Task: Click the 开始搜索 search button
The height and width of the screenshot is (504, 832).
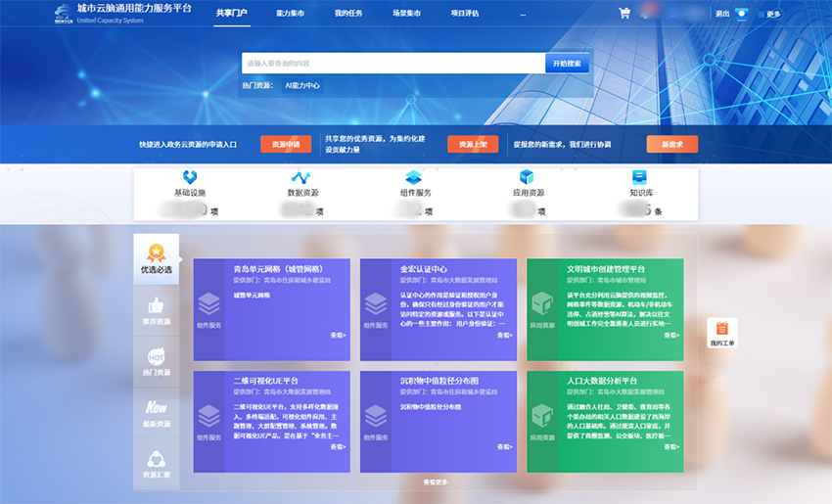Action: 567,64
